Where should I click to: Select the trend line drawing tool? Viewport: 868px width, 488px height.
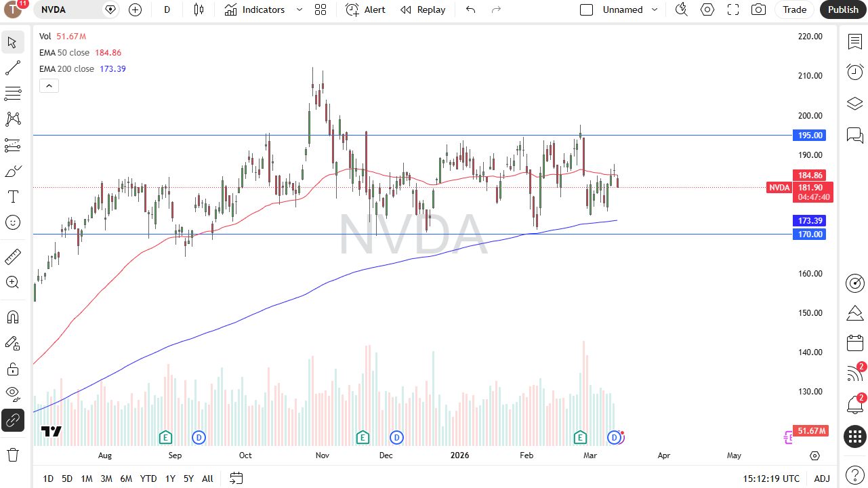pyautogui.click(x=12, y=67)
